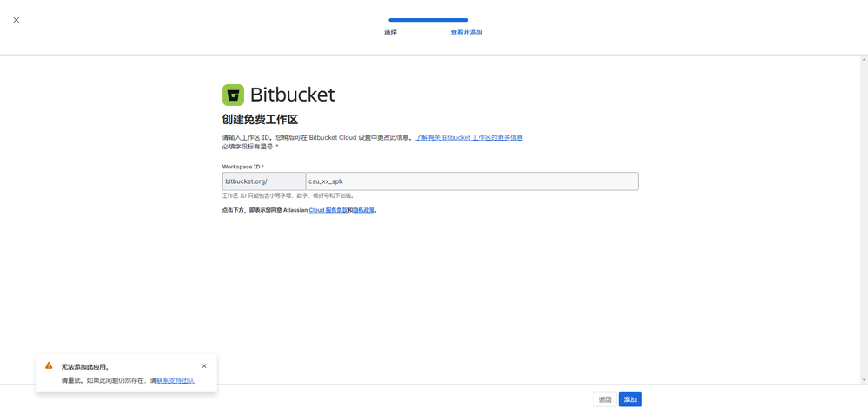
Task: Close the add-app dialog with X icon
Action: (16, 20)
